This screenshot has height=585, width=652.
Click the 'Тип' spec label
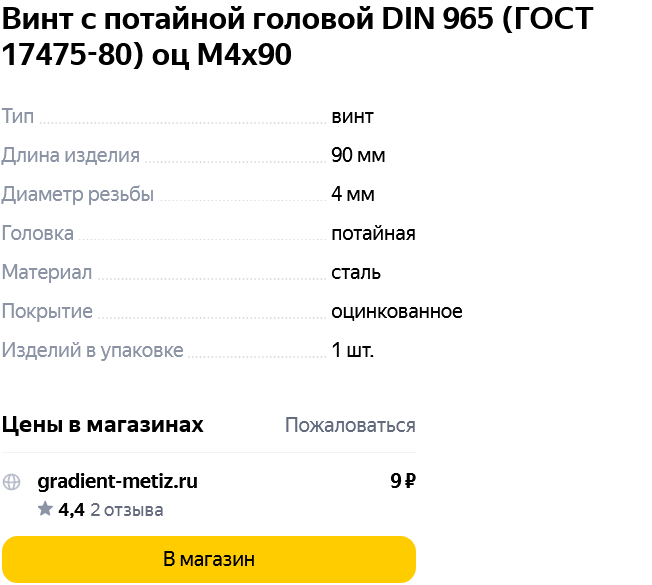(x=17, y=116)
